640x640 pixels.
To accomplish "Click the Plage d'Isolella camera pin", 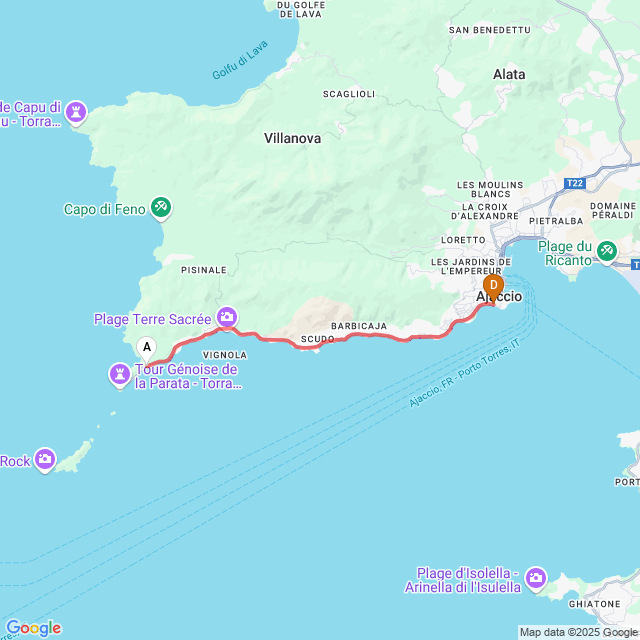I will (536, 579).
